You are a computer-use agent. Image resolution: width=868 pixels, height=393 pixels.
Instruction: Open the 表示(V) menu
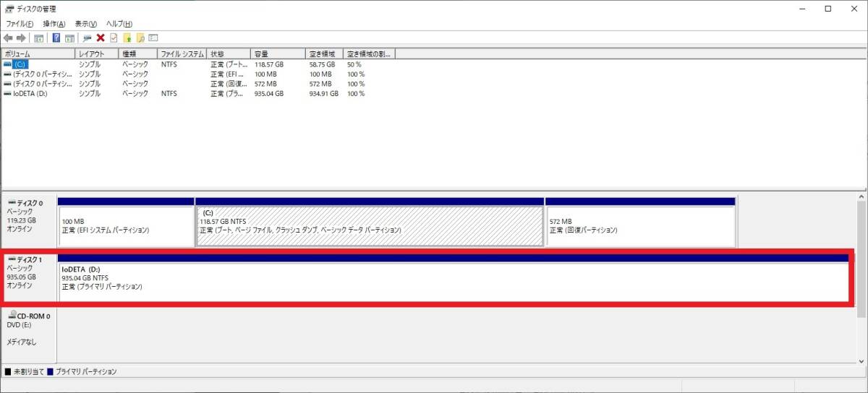(x=86, y=24)
